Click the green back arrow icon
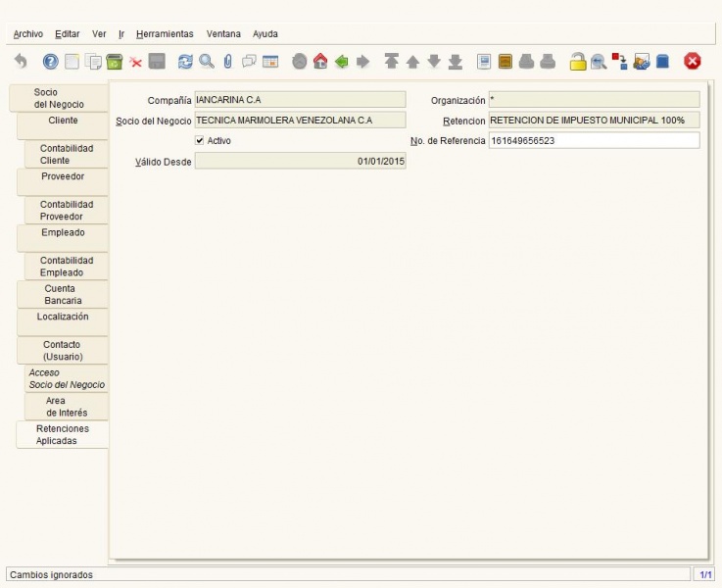722x588 pixels. tap(342, 61)
